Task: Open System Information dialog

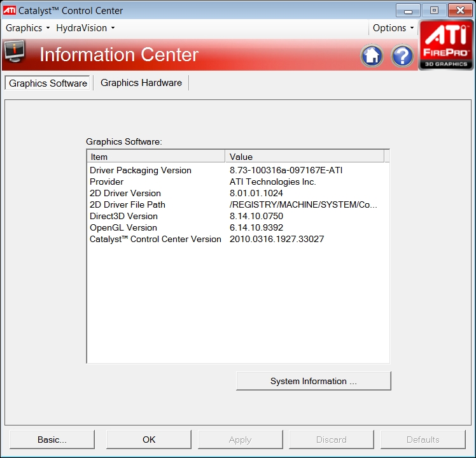Action: [x=314, y=381]
